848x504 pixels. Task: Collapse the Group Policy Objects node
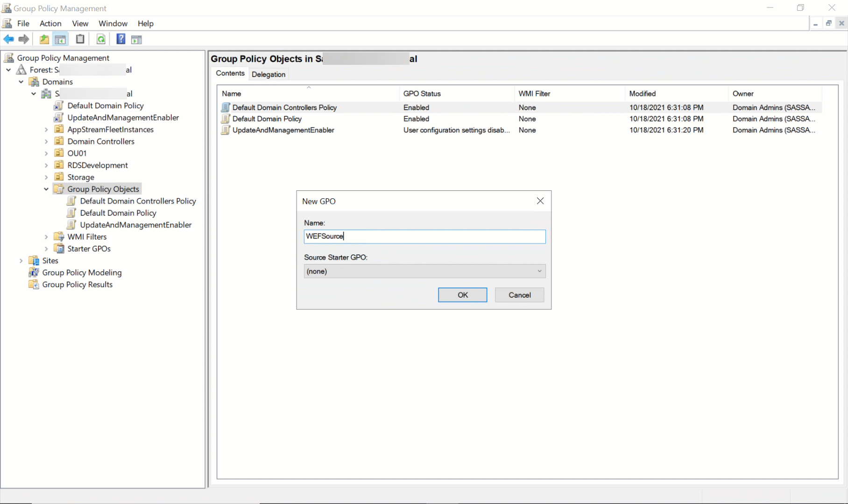pos(46,189)
